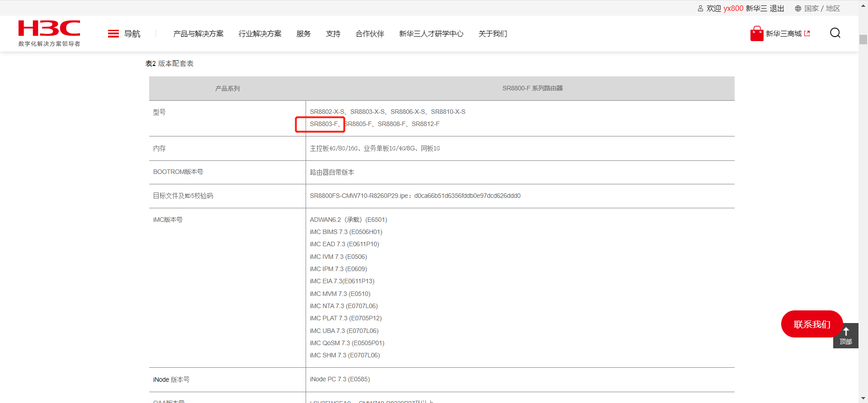Click the user account icon
Image resolution: width=868 pixels, height=403 pixels.
point(700,9)
